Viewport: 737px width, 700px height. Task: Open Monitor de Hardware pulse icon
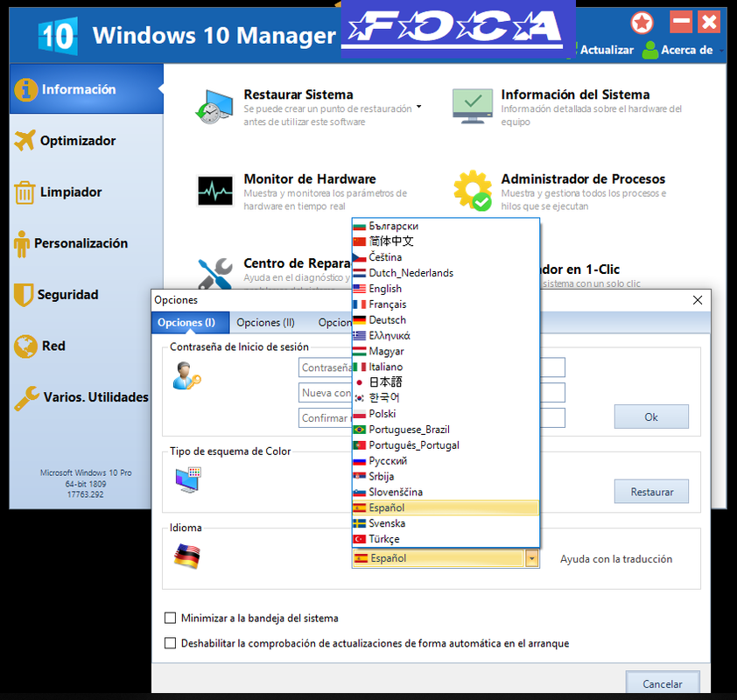pos(214,191)
